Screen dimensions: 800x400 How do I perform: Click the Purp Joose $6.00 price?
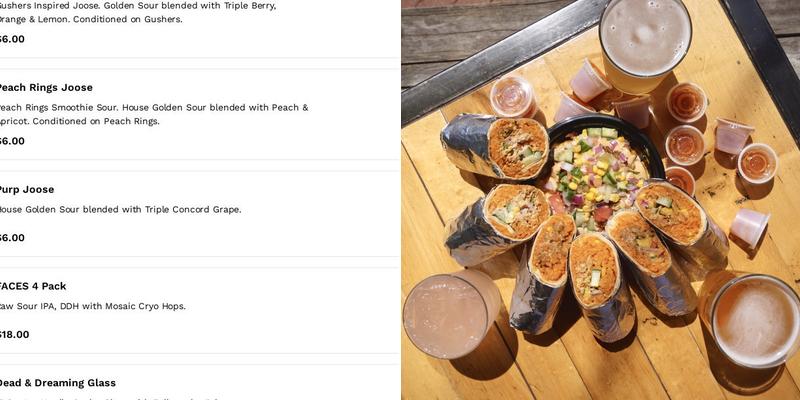(12, 238)
